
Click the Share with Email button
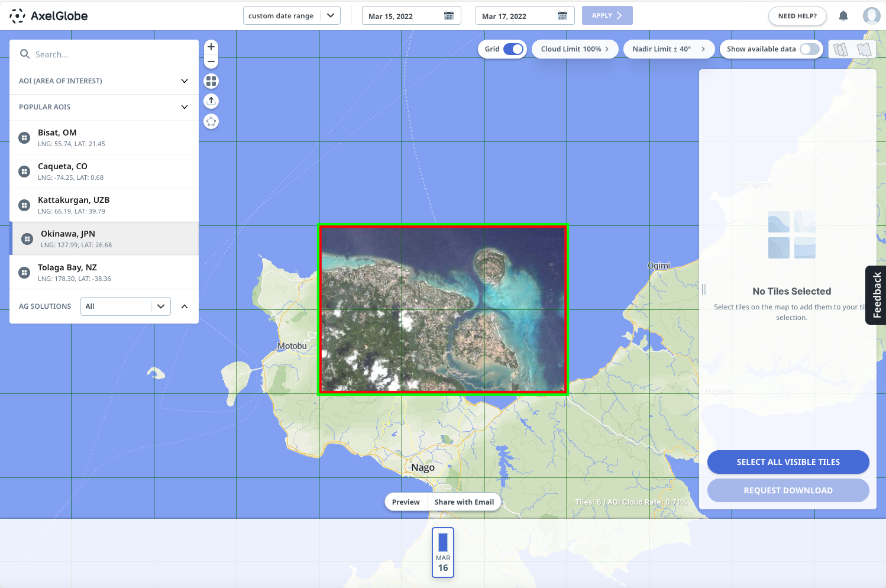[x=464, y=502]
